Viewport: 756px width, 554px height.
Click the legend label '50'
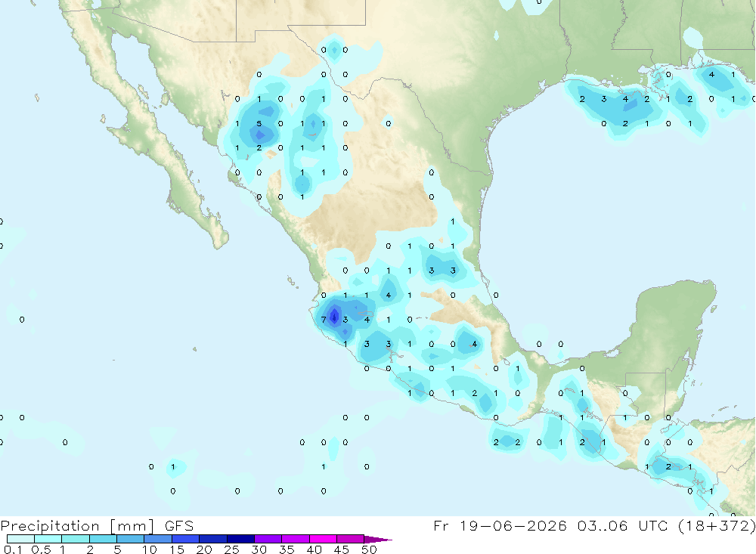(x=369, y=549)
